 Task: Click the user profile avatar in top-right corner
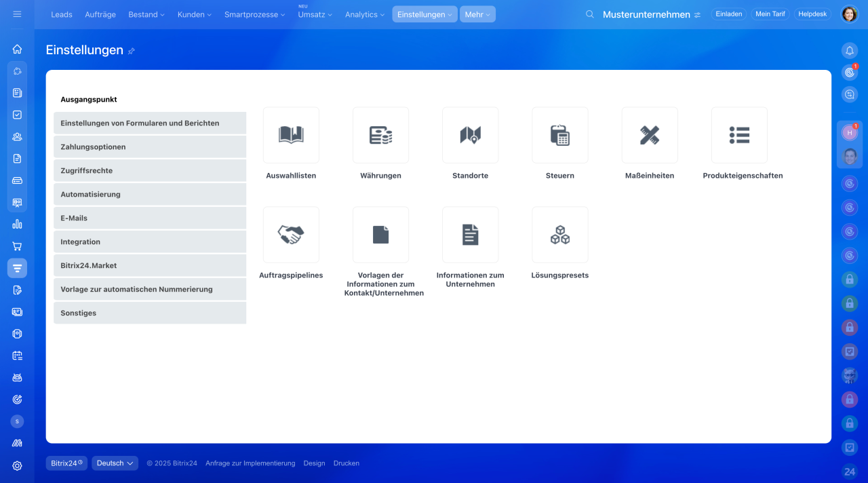pos(849,14)
